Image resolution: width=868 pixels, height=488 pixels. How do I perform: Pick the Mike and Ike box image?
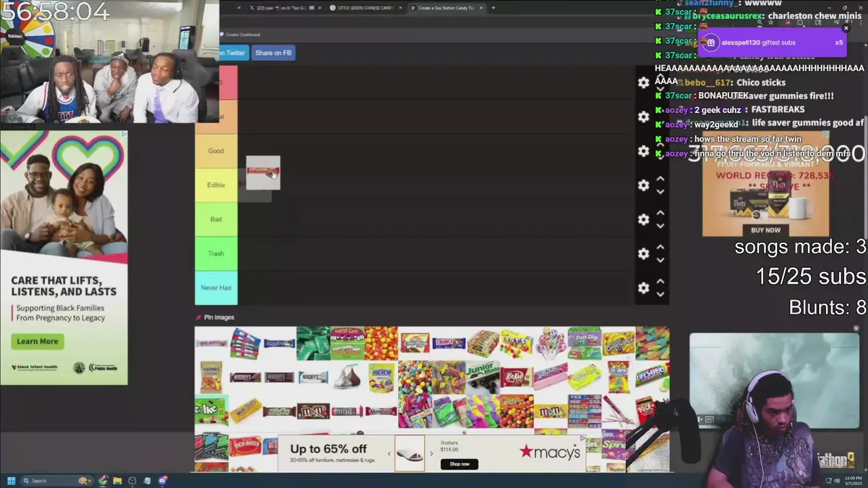212,411
